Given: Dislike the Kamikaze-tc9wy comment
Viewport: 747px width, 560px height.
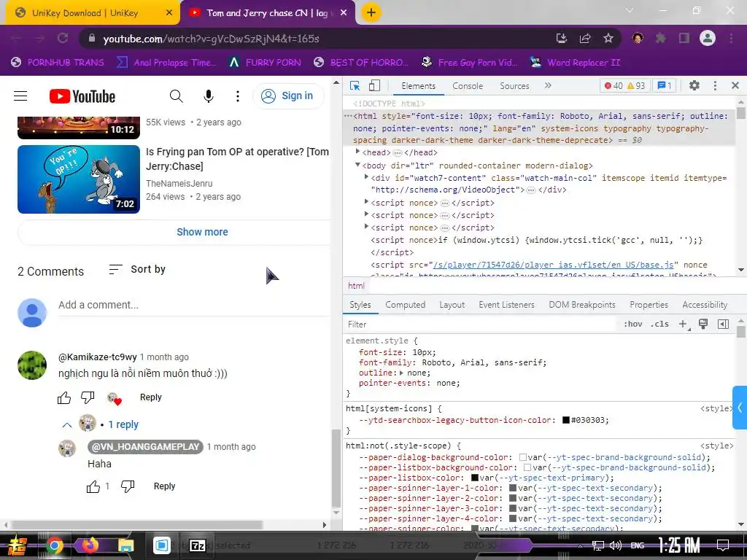Looking at the screenshot, I should coord(88,397).
